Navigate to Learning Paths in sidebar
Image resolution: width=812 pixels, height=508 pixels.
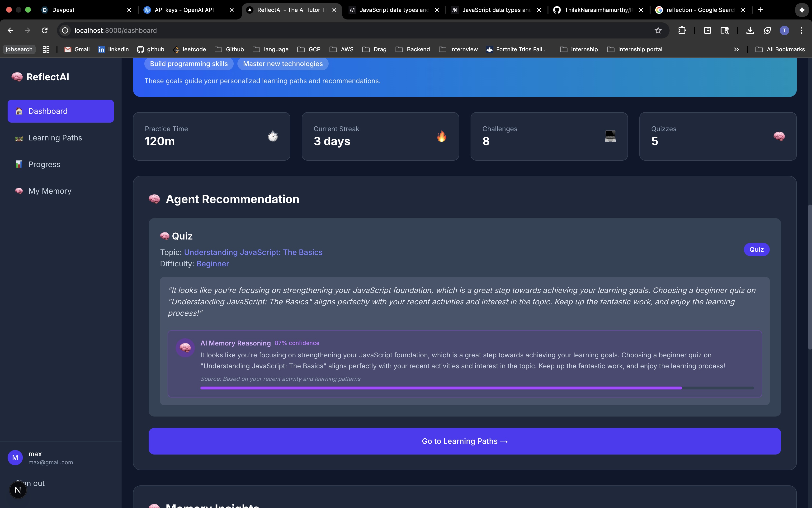tap(55, 138)
